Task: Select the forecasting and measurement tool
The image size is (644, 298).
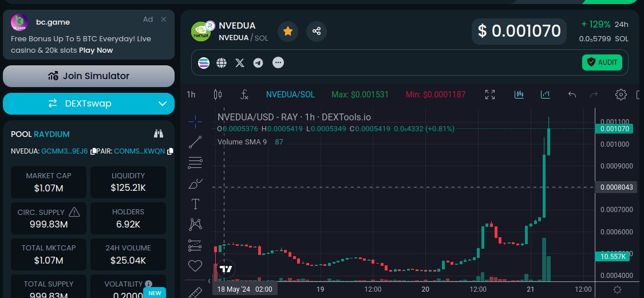Action: (x=196, y=245)
